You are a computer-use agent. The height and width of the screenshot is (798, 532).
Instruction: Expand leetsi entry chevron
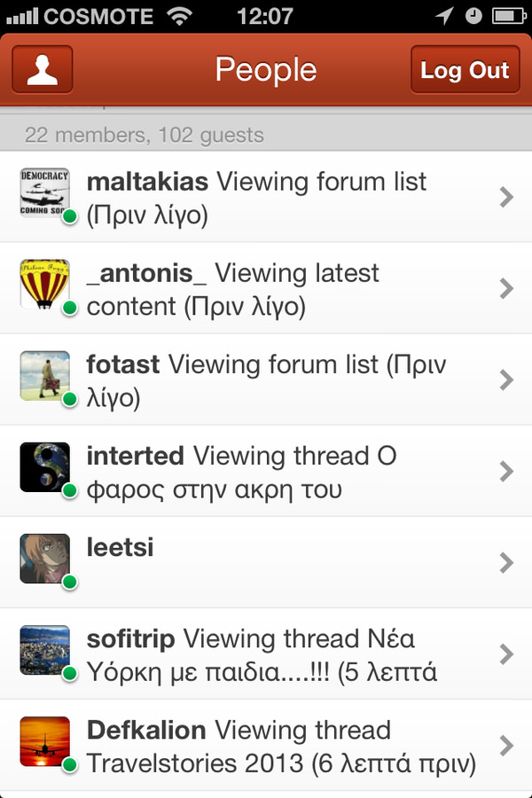point(506,563)
